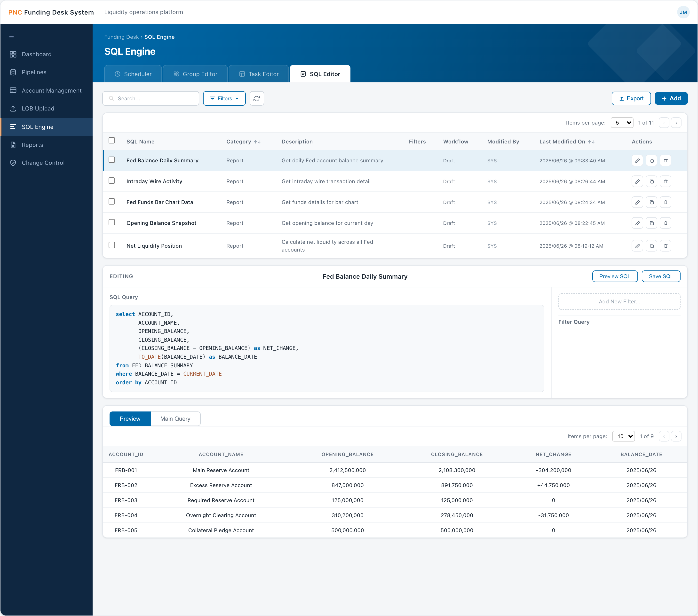Click the Export button
Image resolution: width=698 pixels, height=616 pixels.
(x=631, y=98)
